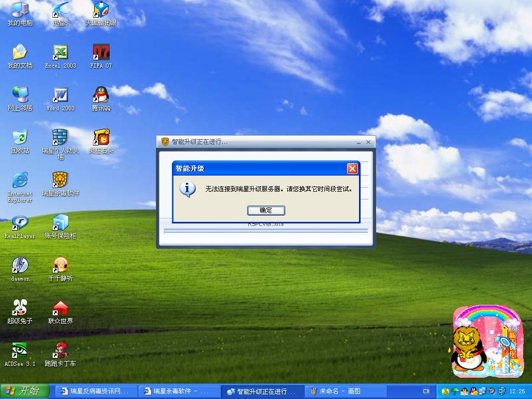Select the 我的文档 folder icon
The height and width of the screenshot is (399, 532).
(20, 56)
